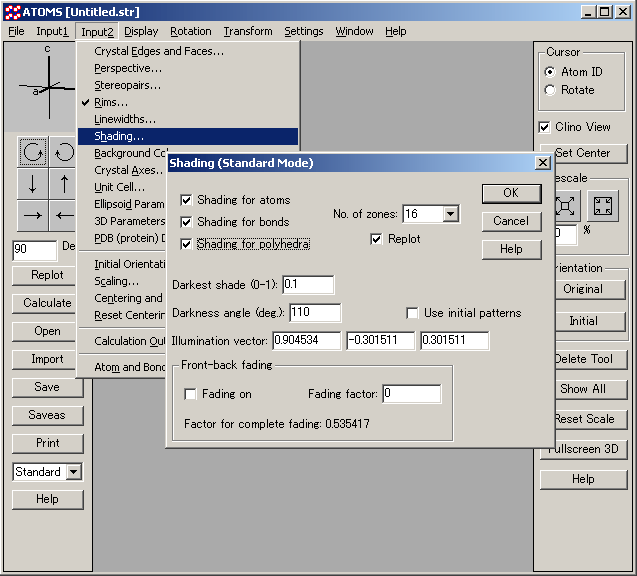637x576 pixels.
Task: Enable the Fading on checkbox
Action: [x=191, y=394]
